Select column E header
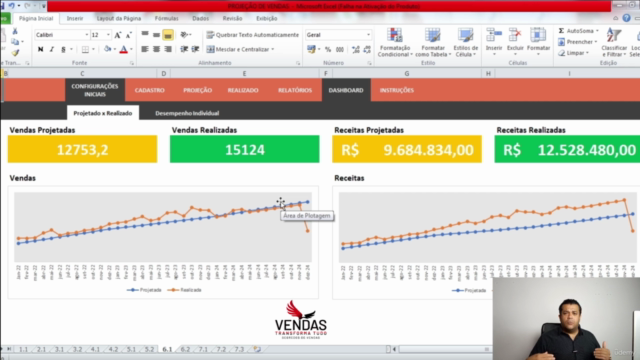This screenshot has height=360, width=640. point(244,73)
